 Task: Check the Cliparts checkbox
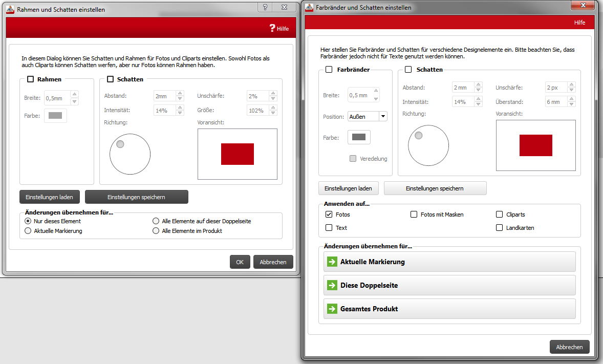(x=499, y=215)
